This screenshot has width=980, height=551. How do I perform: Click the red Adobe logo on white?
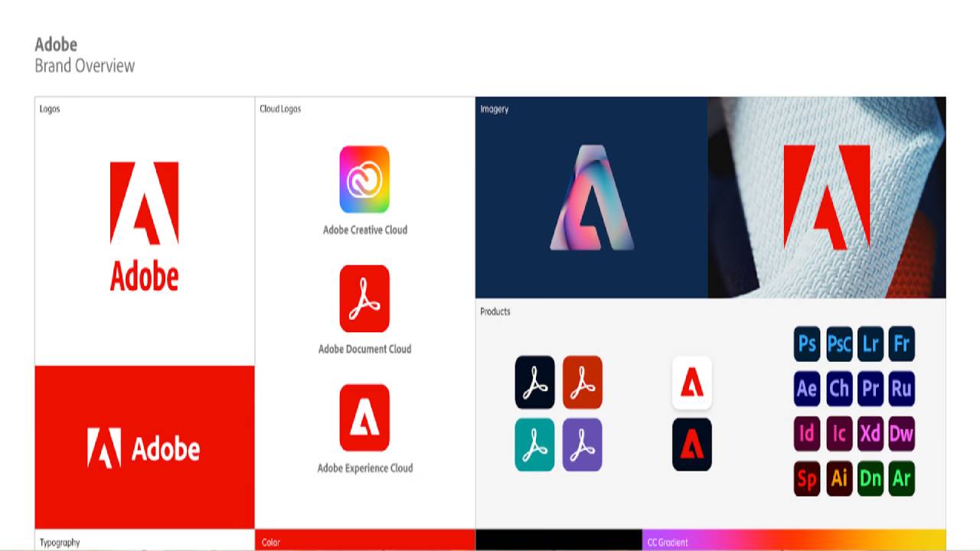144,227
